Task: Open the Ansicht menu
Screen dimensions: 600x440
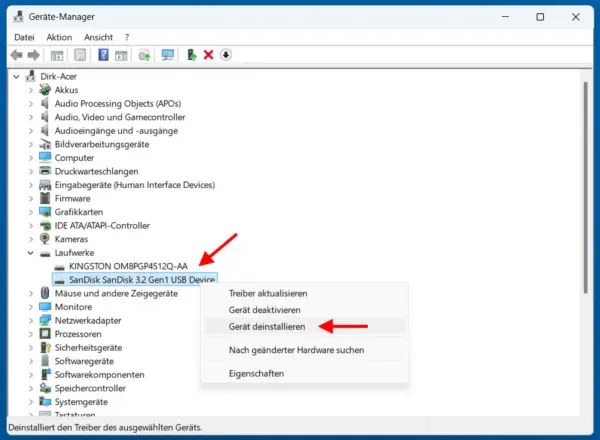Action: 98,37
